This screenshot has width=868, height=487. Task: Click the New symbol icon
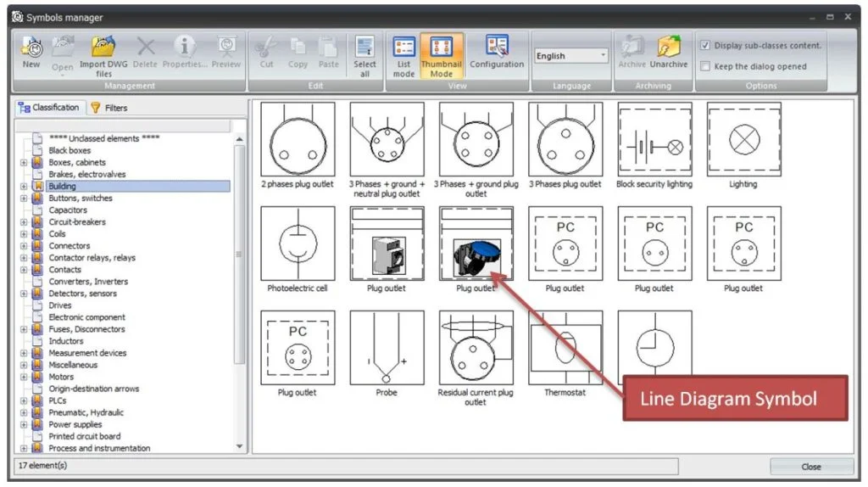coord(31,48)
